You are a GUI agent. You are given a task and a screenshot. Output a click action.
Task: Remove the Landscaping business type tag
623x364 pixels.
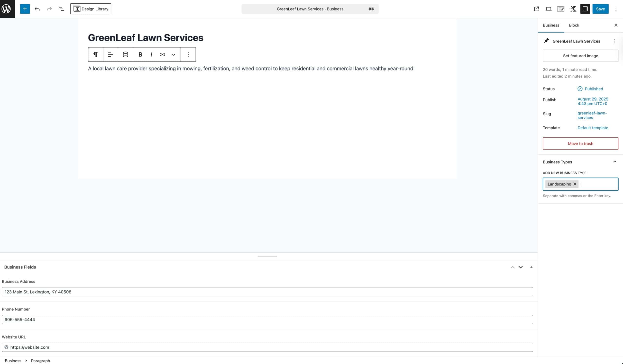[575, 184]
